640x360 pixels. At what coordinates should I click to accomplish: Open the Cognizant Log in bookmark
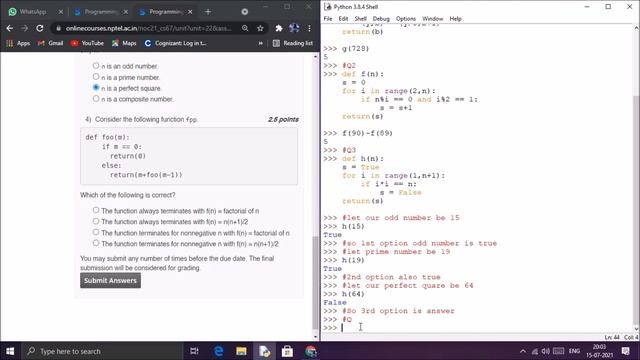point(176,43)
